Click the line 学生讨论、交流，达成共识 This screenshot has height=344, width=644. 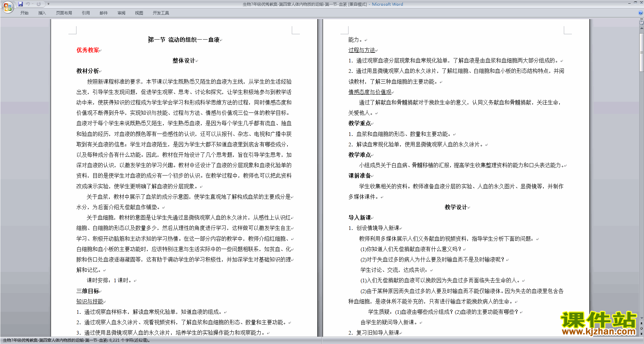click(x=394, y=270)
